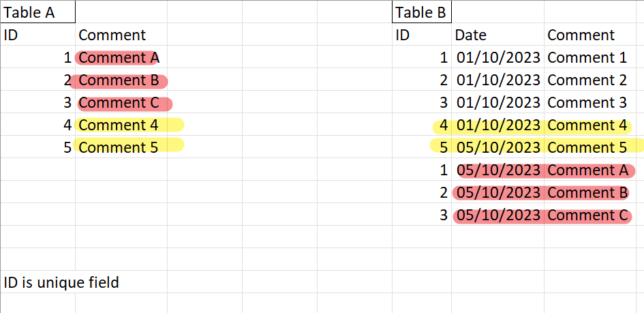The image size is (644, 313).
Task: Click the "Comment B" cell in Table A
Action: coord(121,80)
